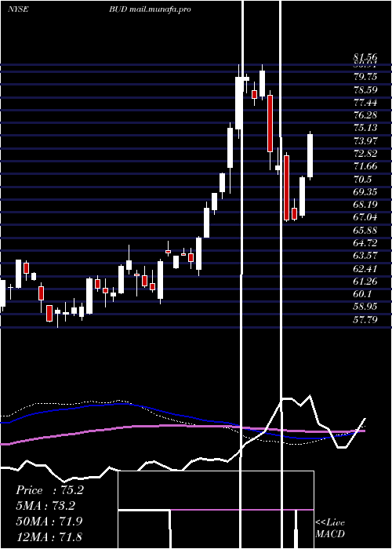Click the BUD mail.munafa.pro chart title

[x=150, y=9]
